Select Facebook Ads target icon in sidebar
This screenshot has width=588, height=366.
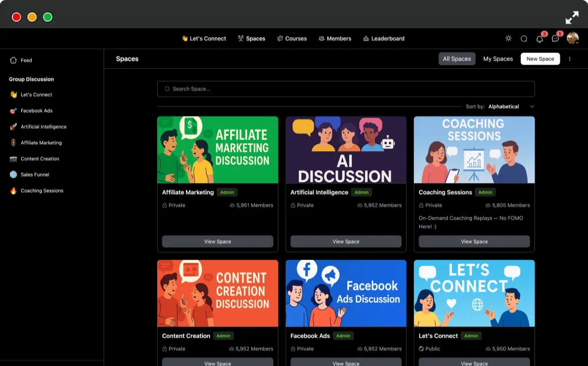pos(13,111)
